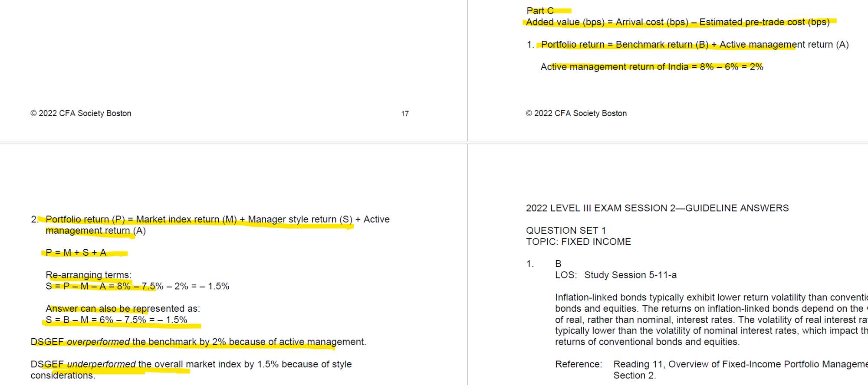Screen dimensions: 868x385
Task: Click the 'Added value (bps)' formula line
Action: [677, 22]
